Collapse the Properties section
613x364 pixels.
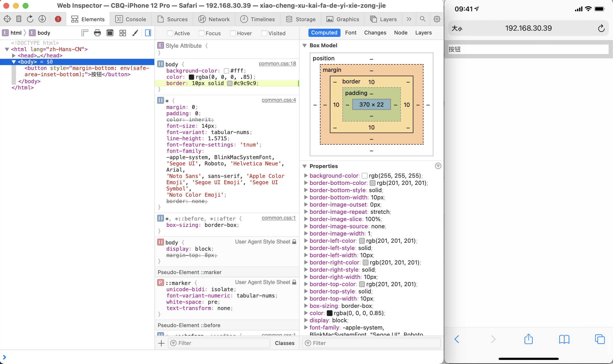(305, 166)
